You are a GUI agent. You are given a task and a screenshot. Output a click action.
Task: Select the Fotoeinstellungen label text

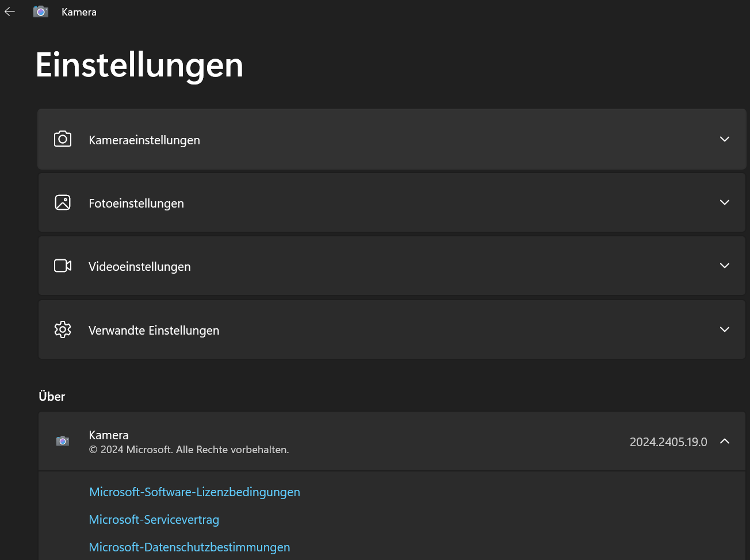click(136, 204)
